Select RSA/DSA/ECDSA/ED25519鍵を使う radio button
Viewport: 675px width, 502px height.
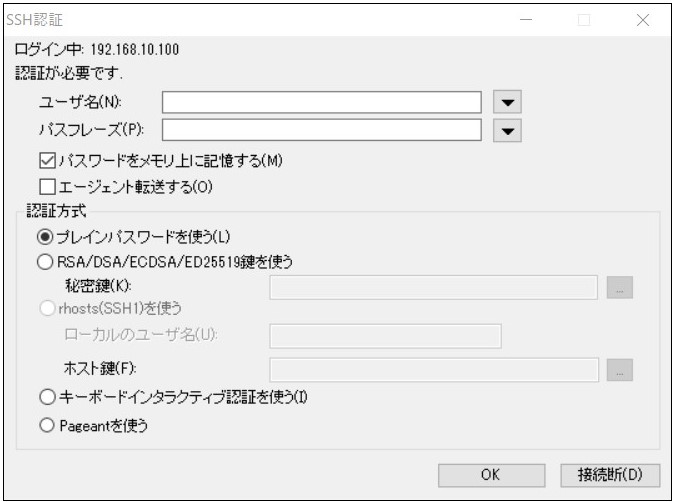coord(45,262)
